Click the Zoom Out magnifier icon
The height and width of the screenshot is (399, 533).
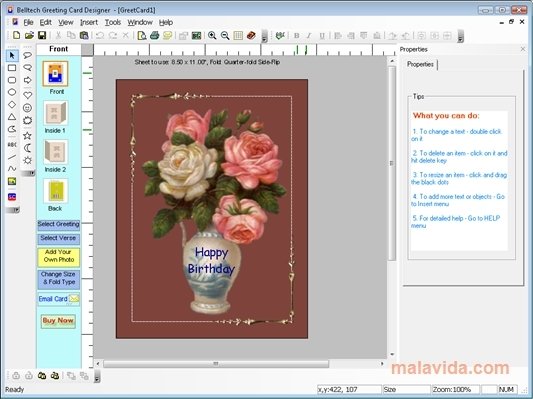(x=225, y=35)
